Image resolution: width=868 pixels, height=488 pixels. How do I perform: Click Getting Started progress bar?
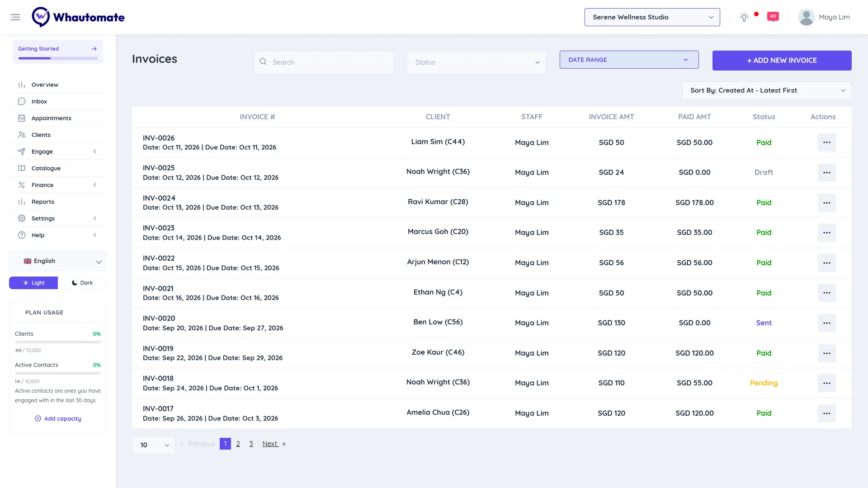(58, 58)
